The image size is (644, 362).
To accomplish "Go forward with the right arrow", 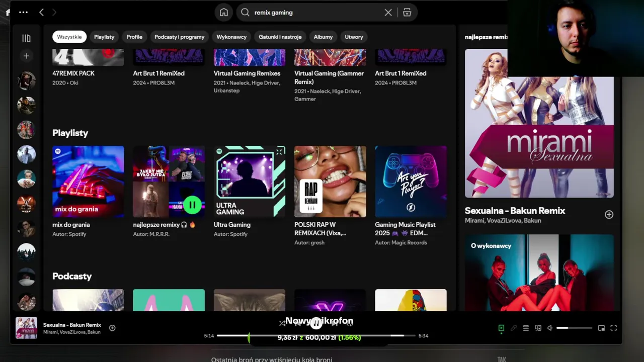I will coord(54,12).
